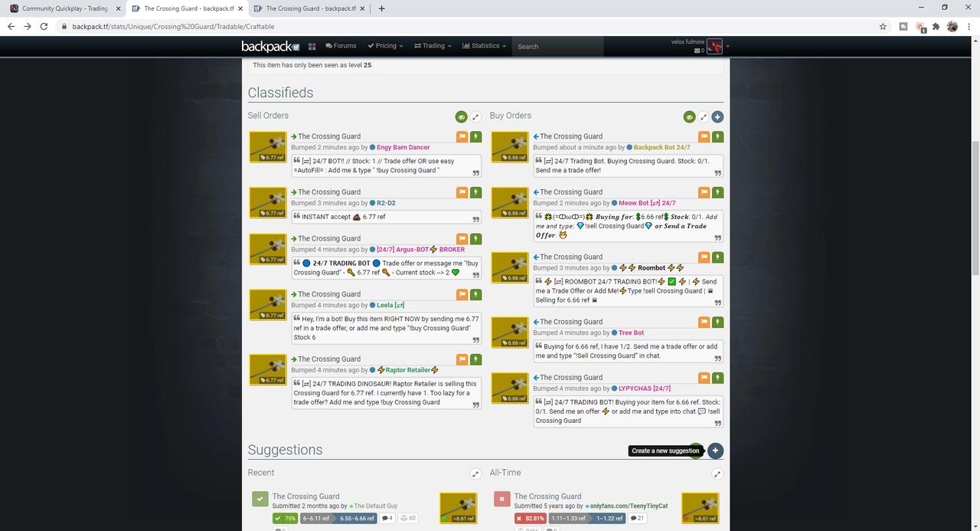Expand the Buy Orders list

(703, 117)
